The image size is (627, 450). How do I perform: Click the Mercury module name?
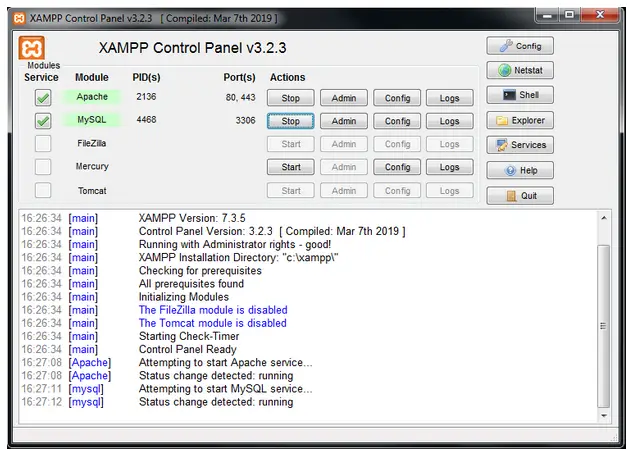coord(92,166)
